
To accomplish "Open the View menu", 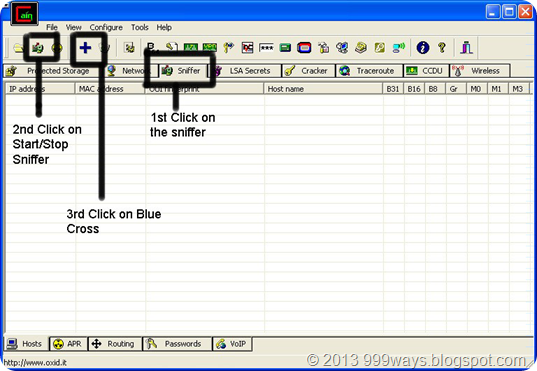I will pos(73,27).
